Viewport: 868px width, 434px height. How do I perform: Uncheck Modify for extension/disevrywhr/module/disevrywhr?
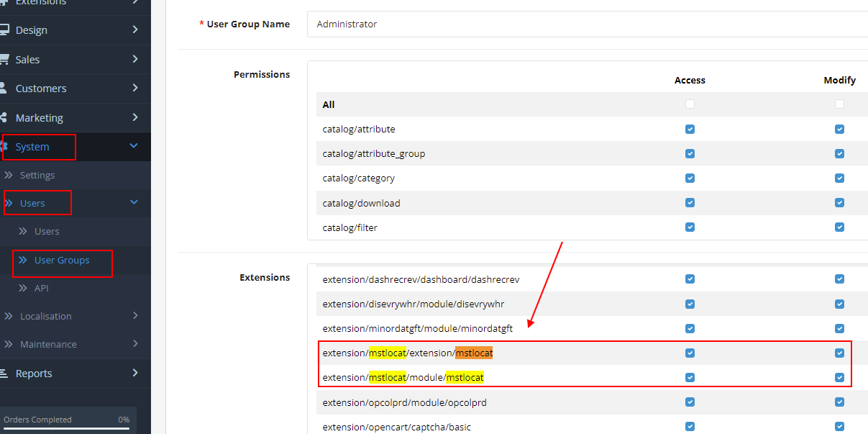[x=839, y=304]
